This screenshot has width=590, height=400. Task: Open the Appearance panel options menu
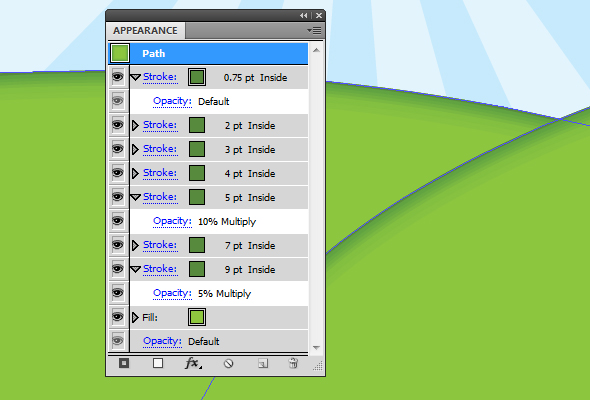click(314, 30)
